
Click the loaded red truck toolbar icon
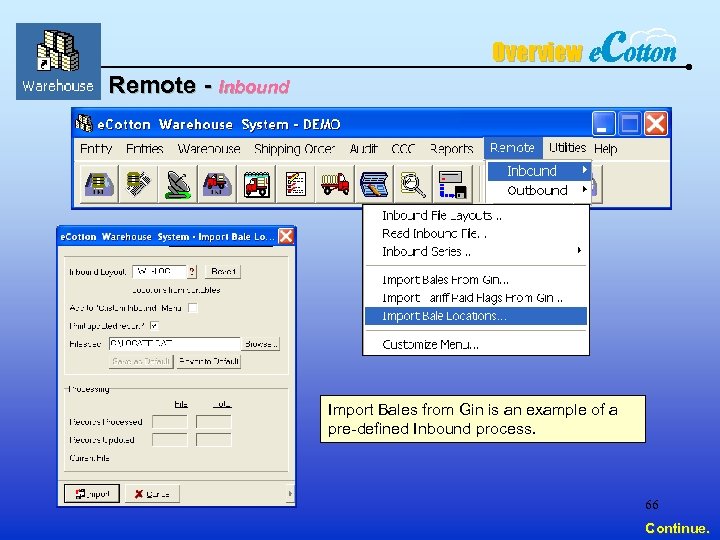pos(335,184)
